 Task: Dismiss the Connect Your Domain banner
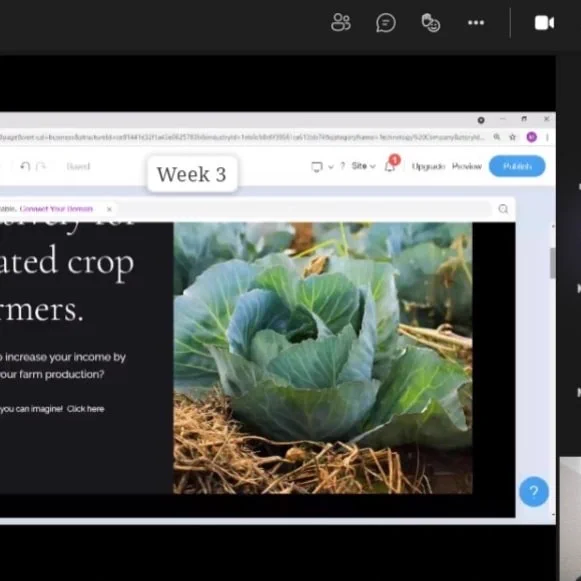point(109,209)
